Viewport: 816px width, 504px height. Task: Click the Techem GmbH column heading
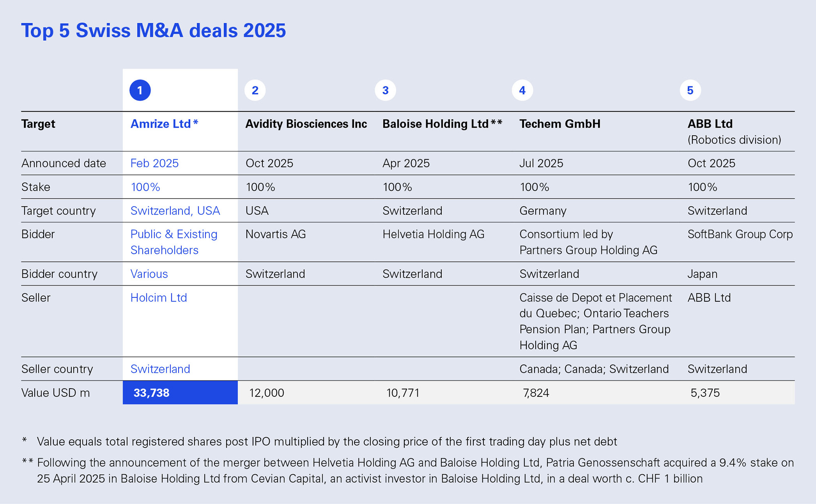pyautogui.click(x=560, y=124)
